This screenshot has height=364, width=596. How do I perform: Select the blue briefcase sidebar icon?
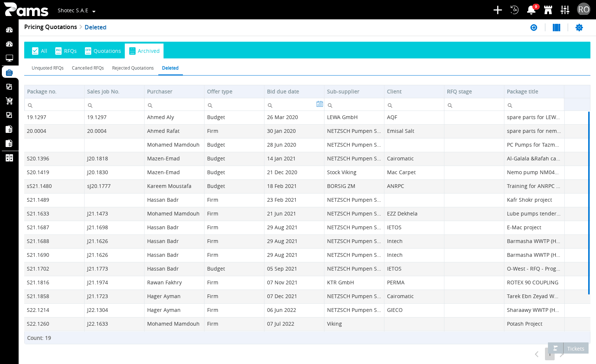tap(9, 72)
